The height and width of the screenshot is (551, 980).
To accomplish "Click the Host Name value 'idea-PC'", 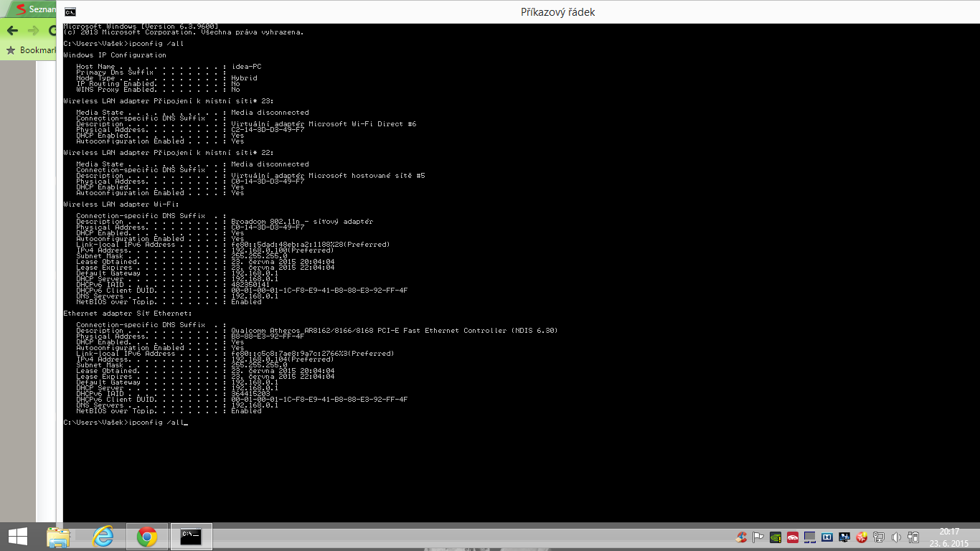I will coord(246,67).
